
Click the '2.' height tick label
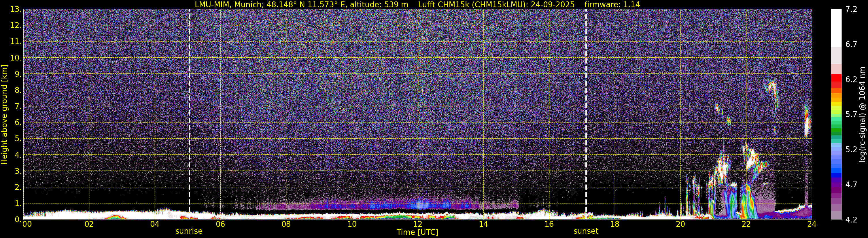click(18, 187)
